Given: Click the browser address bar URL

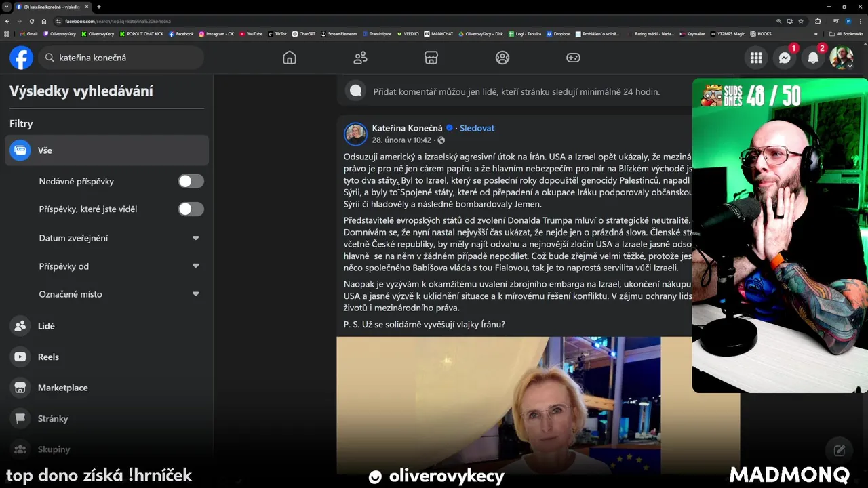Looking at the screenshot, I should click(x=118, y=21).
